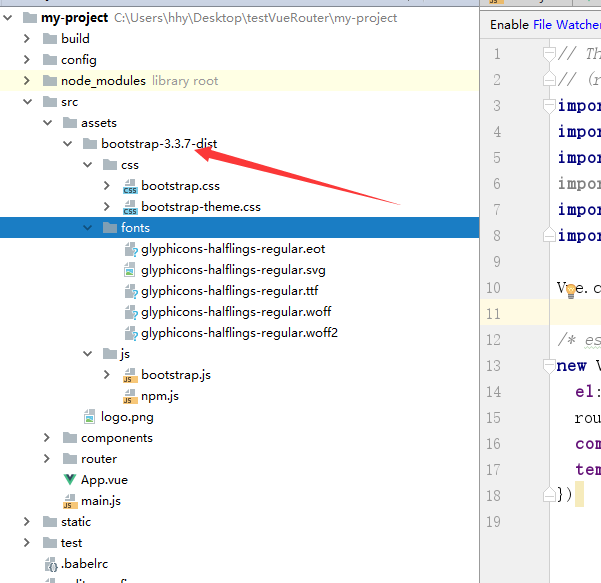Expand the build folder
This screenshot has width=601, height=583.
click(26, 38)
